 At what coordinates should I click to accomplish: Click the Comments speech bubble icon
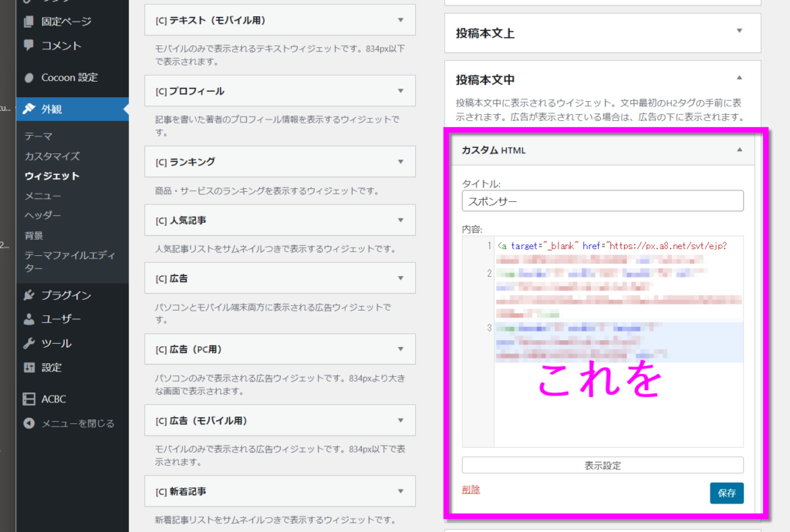(29, 45)
